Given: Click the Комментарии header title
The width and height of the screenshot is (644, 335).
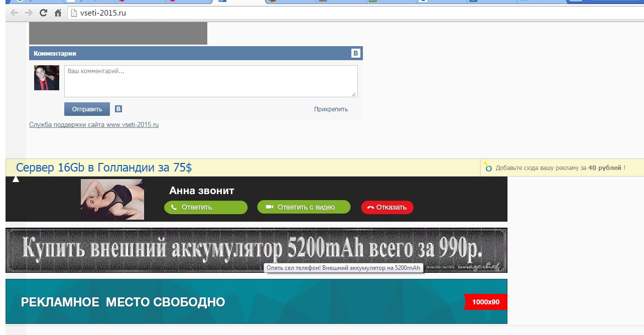Looking at the screenshot, I should (x=55, y=54).
